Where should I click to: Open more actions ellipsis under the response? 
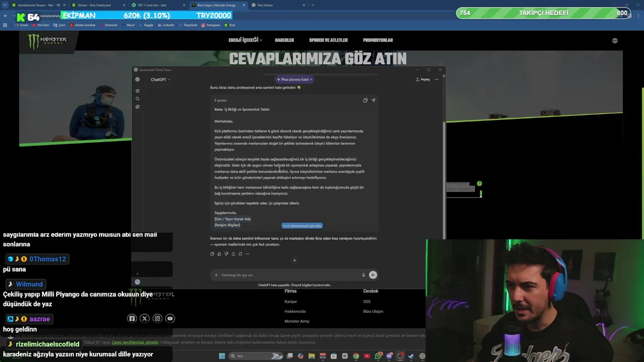pyautogui.click(x=247, y=254)
